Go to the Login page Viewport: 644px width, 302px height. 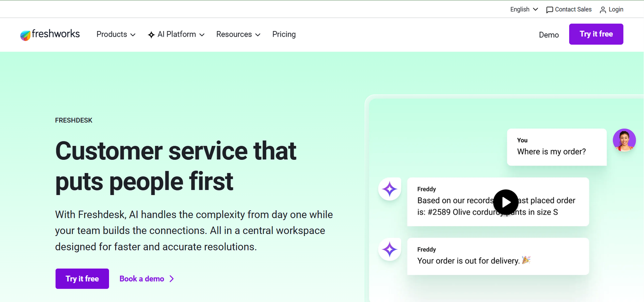point(616,9)
